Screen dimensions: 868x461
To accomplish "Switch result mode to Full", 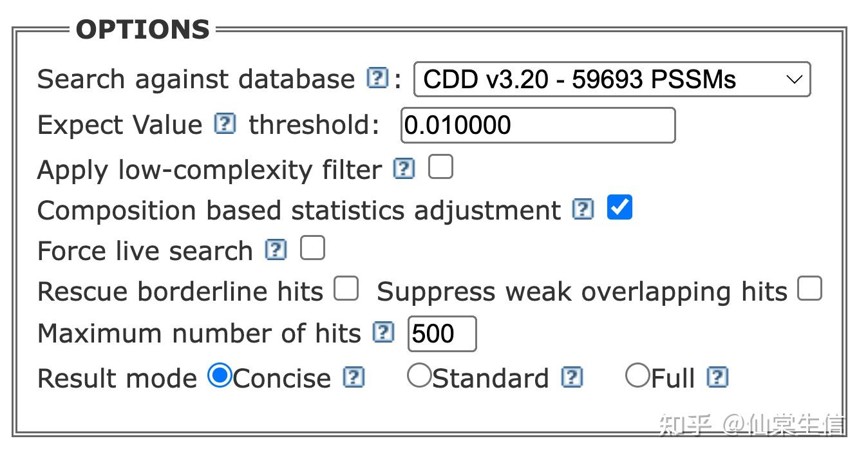I will (637, 376).
